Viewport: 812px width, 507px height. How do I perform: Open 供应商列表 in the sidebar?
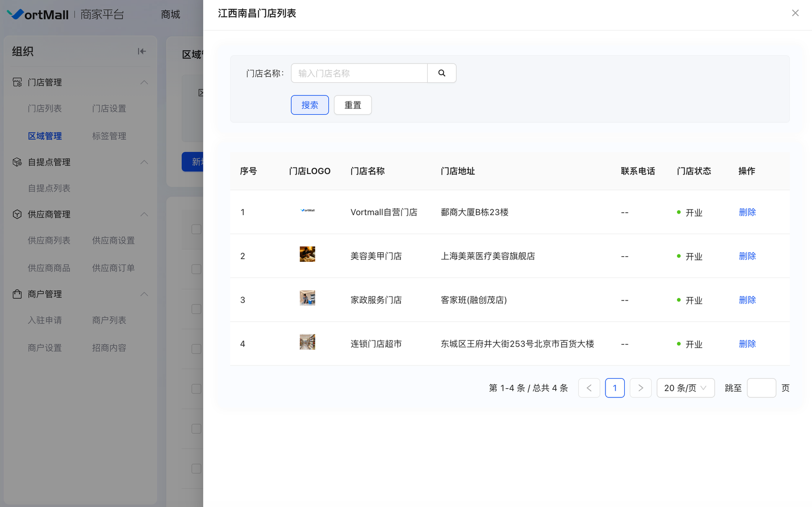point(49,241)
